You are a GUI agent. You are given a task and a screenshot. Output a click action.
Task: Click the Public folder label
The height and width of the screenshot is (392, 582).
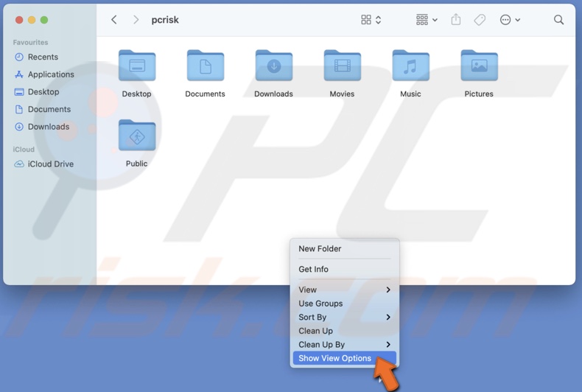136,164
